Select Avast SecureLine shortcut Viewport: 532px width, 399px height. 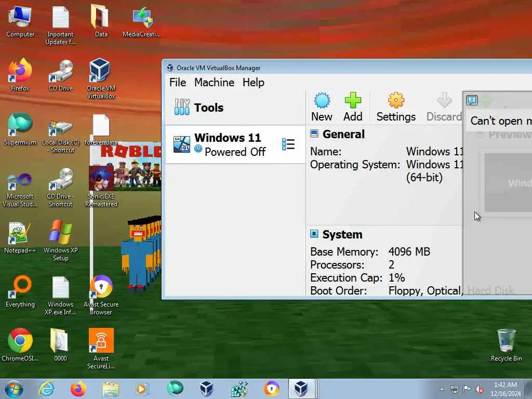point(101,349)
